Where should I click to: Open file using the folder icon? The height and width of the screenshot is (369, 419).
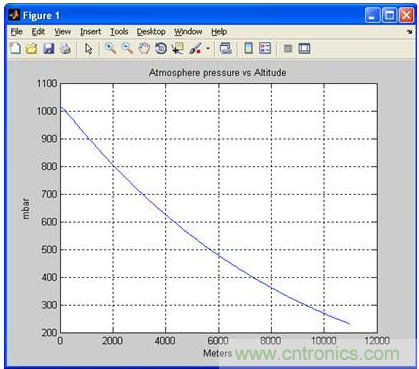[x=32, y=49]
